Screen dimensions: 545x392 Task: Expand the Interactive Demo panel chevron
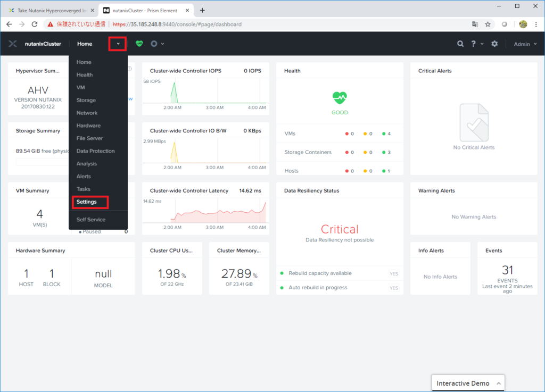498,383
